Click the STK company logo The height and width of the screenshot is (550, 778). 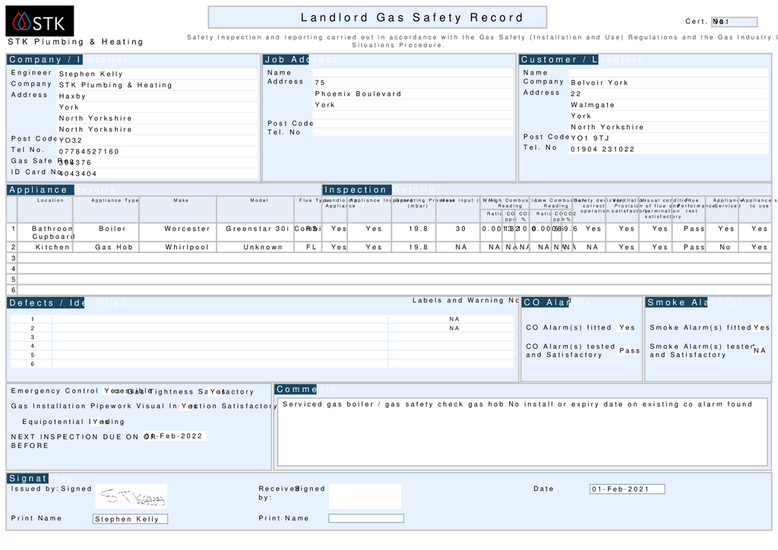tap(40, 20)
